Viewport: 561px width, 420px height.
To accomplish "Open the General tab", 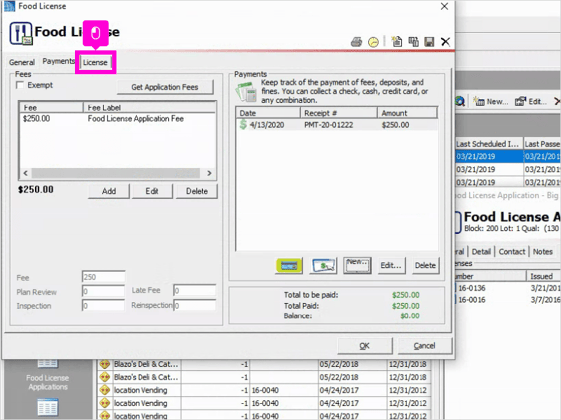I will (x=22, y=62).
